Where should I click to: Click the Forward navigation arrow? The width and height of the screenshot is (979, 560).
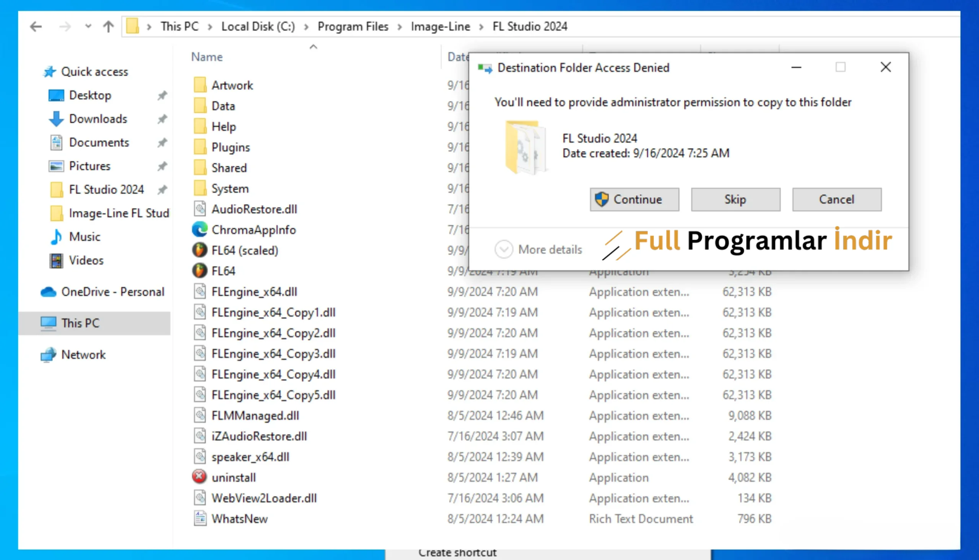[65, 26]
